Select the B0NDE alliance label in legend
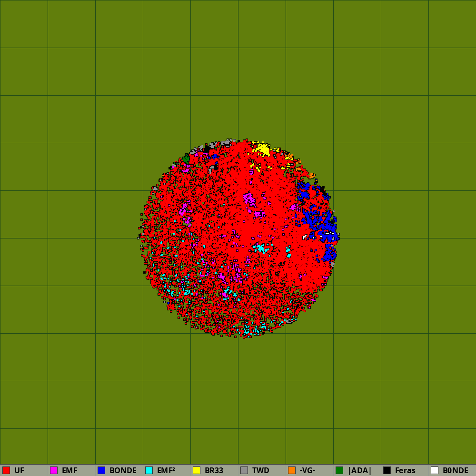 tap(456, 471)
